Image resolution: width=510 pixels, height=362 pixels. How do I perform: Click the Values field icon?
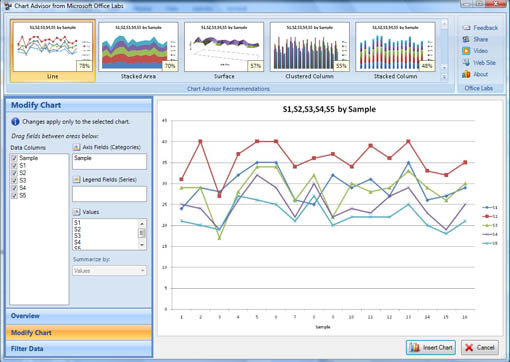coord(77,212)
